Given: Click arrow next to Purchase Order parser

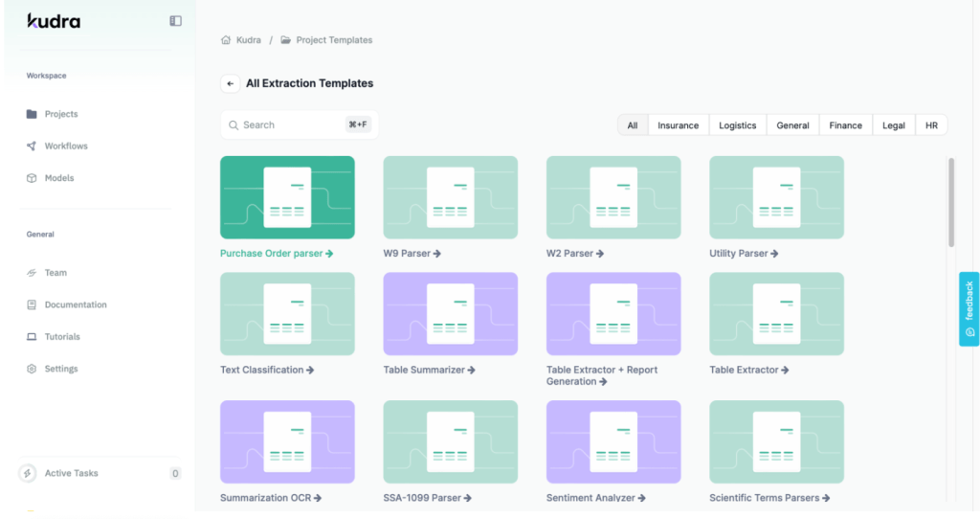Looking at the screenshot, I should coord(329,253).
